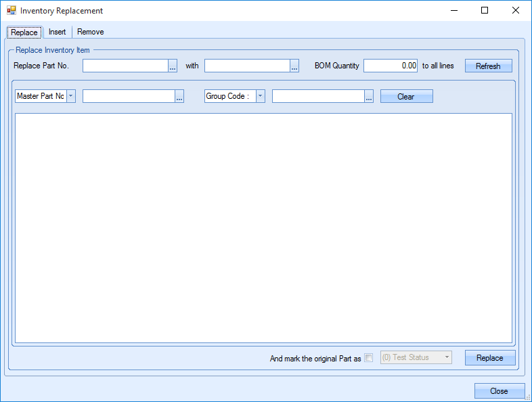
Task: Select the Replace tab
Action: point(24,32)
